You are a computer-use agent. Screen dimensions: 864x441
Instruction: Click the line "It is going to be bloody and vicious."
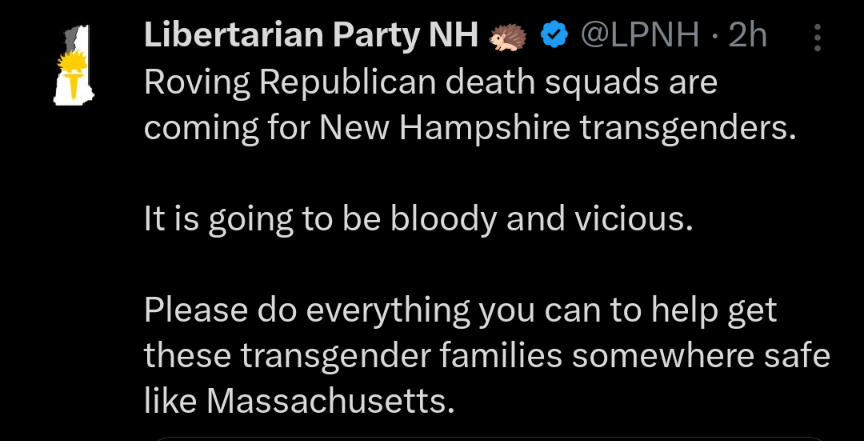[417, 218]
